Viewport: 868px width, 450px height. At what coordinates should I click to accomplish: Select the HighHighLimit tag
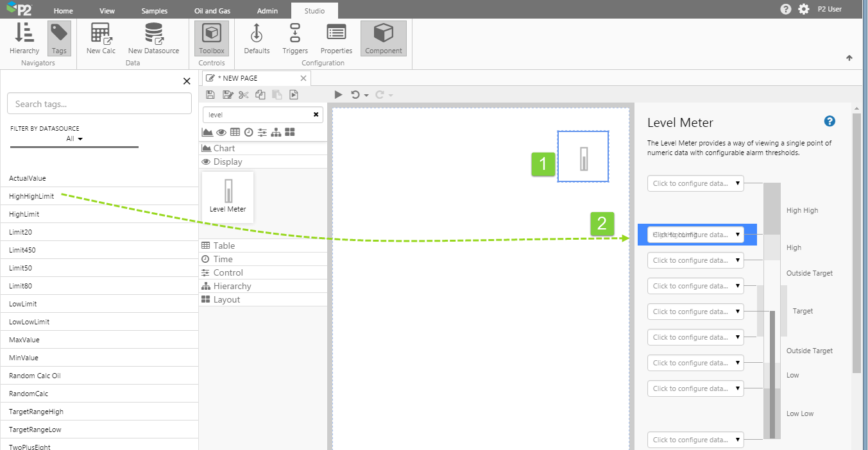pos(31,196)
